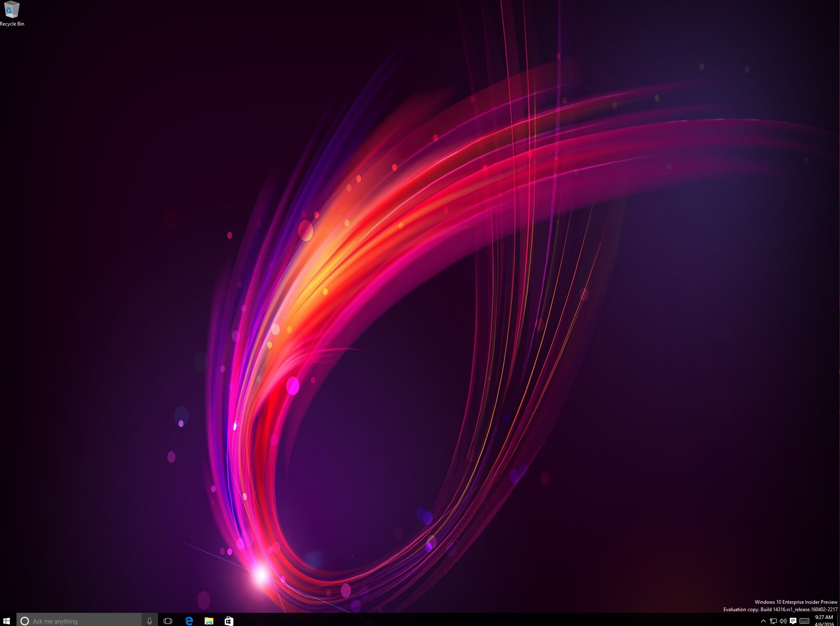Open the Windows Start menu

coord(7,621)
